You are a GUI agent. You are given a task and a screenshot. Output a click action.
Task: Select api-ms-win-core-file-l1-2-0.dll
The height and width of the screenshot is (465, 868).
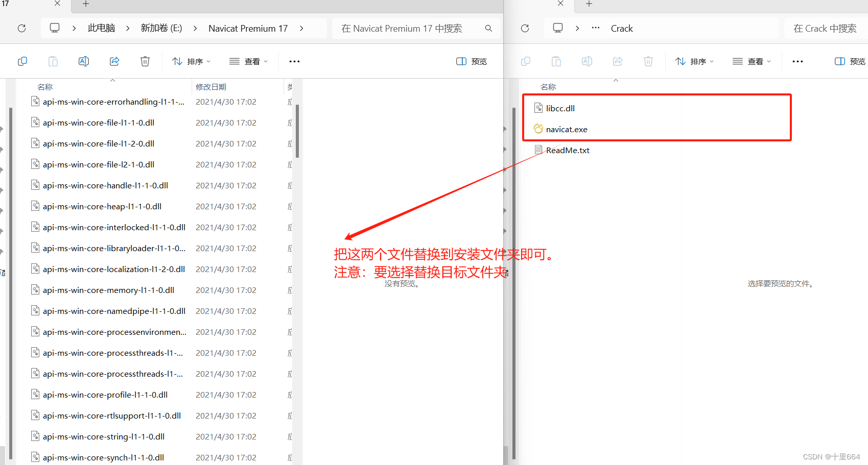[x=99, y=143]
